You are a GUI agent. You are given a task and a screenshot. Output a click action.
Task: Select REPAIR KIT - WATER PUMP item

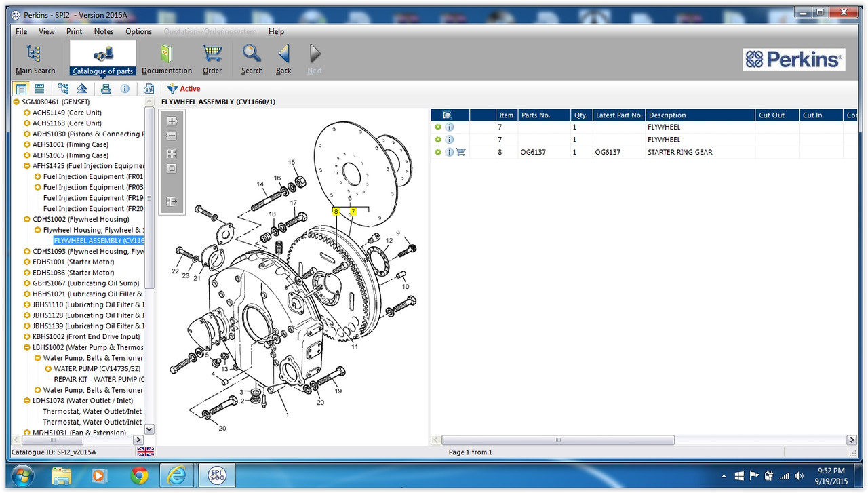coord(99,380)
